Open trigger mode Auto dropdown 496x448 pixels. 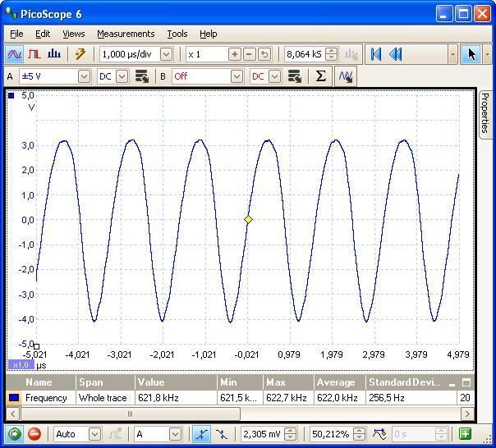click(x=94, y=434)
